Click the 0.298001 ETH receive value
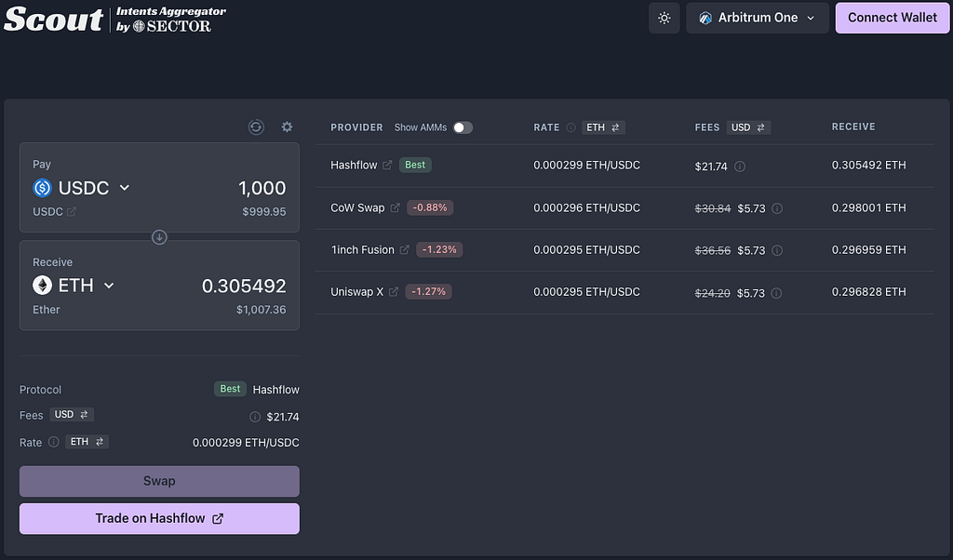This screenshot has height=560, width=953. tap(868, 207)
